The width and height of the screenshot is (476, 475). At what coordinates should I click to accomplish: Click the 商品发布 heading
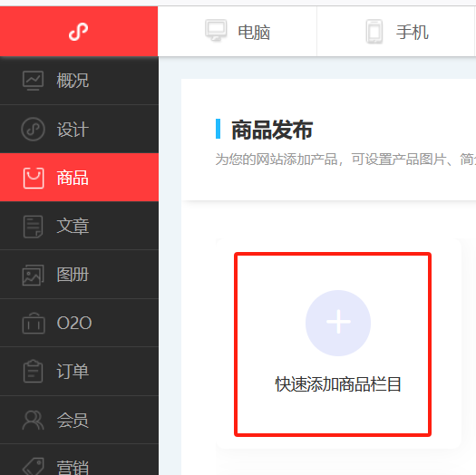coord(272,130)
